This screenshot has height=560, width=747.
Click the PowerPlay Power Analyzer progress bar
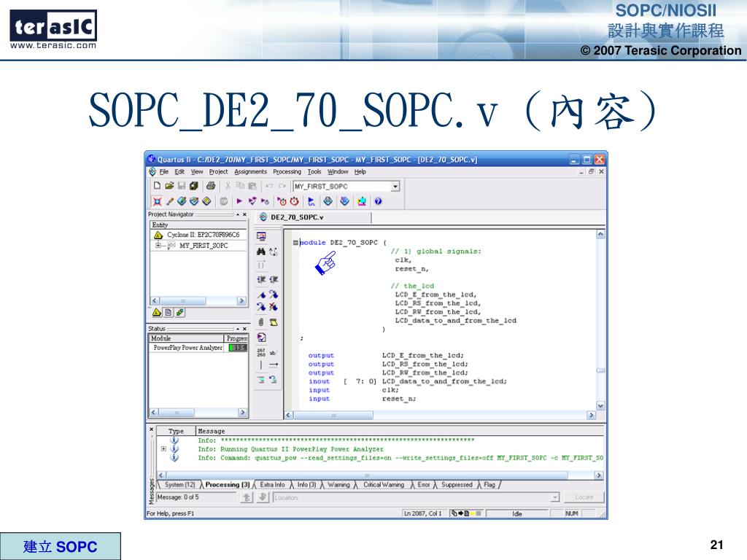point(239,348)
